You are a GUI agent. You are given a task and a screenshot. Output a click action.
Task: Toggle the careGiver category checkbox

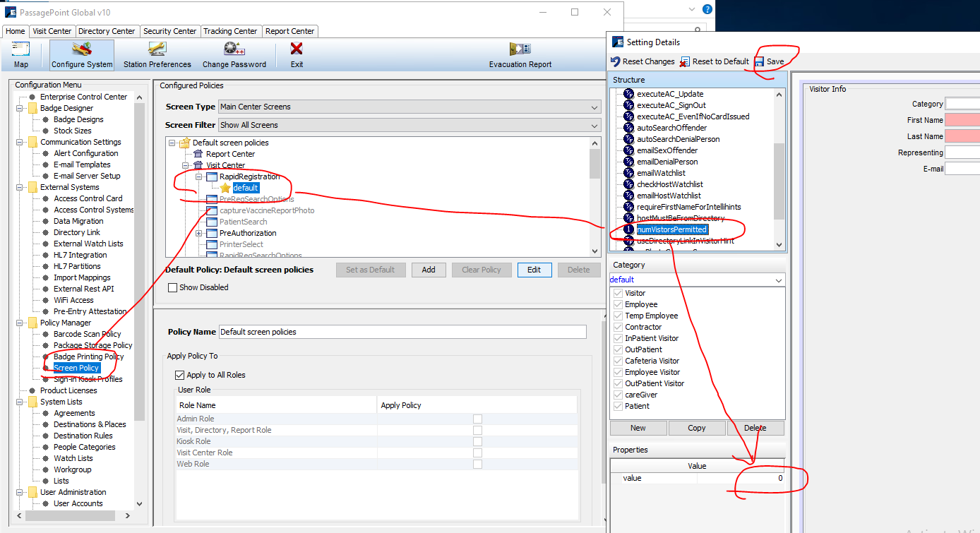[x=619, y=395]
